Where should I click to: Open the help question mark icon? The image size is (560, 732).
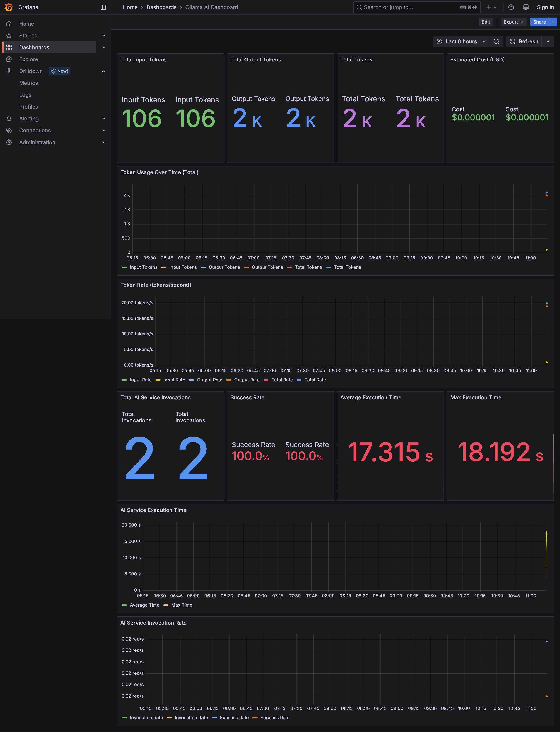pyautogui.click(x=511, y=7)
